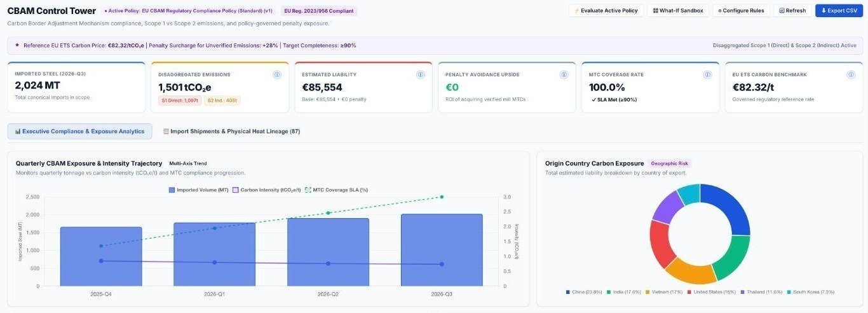Click the €82.32/t benchmark value
This screenshot has height=313, width=868.
click(x=753, y=87)
